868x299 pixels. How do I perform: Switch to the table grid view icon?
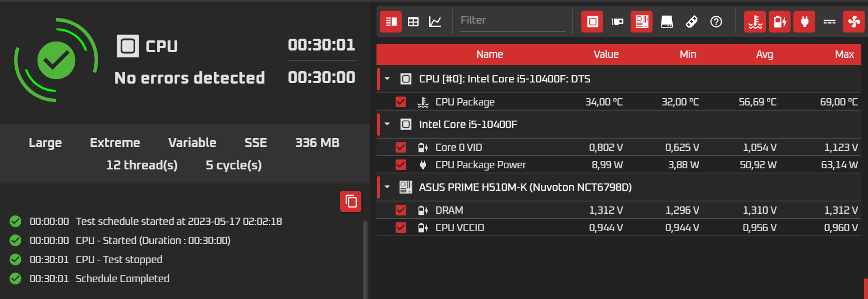(413, 22)
